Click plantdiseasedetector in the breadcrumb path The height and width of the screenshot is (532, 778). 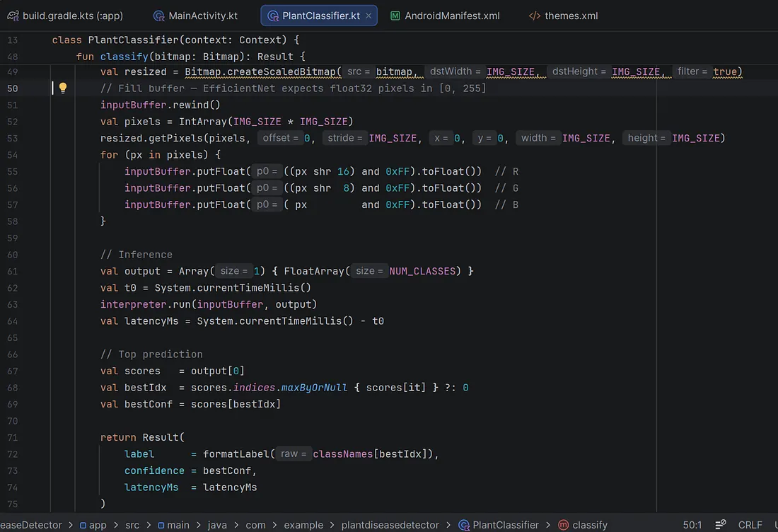pos(390,525)
